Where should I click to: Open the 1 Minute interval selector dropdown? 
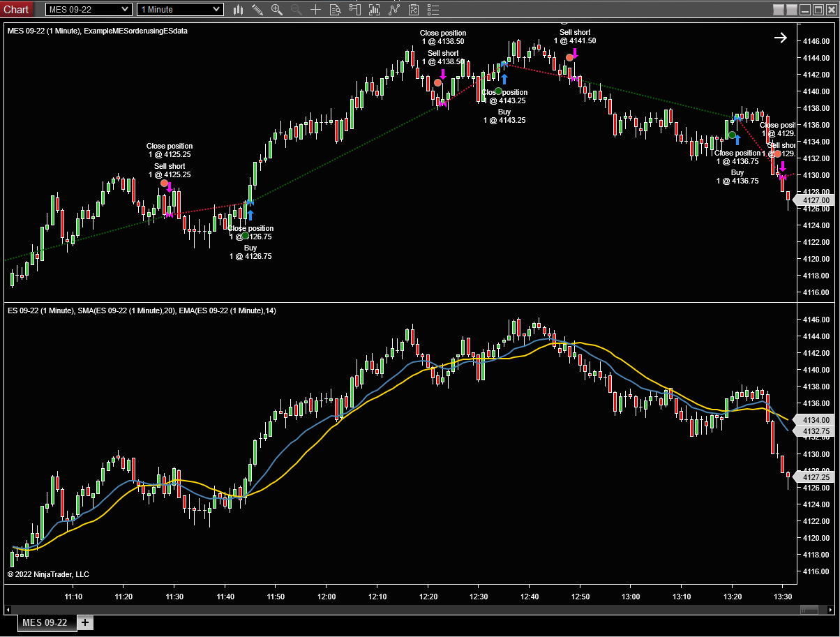[180, 9]
